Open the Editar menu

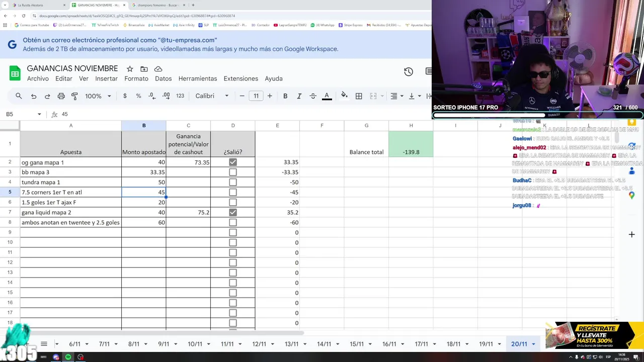click(63, 78)
